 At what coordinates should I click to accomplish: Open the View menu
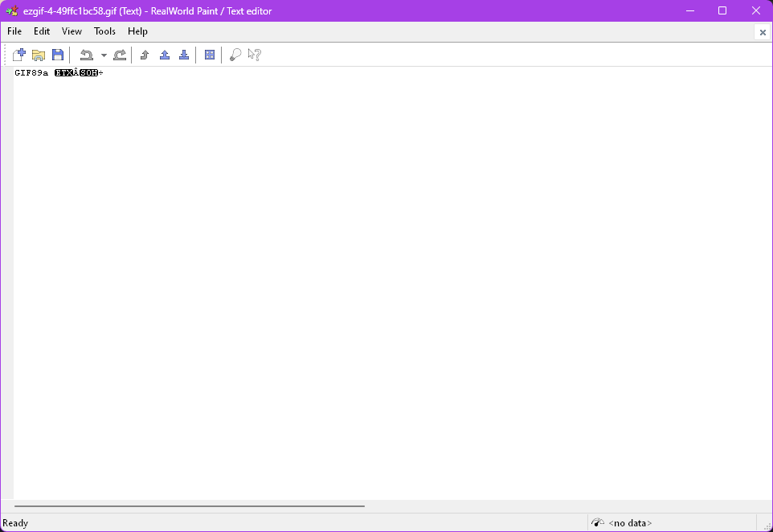(x=72, y=31)
